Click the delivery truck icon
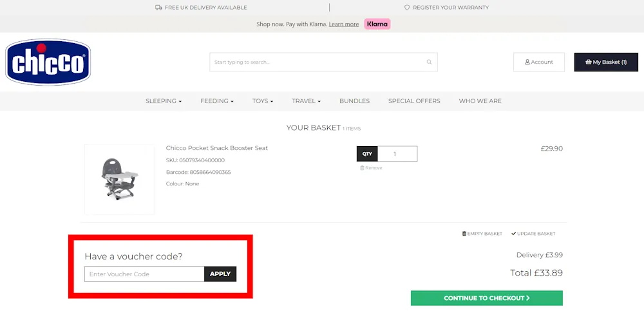Image resolution: width=644 pixels, height=311 pixels. tap(158, 7)
